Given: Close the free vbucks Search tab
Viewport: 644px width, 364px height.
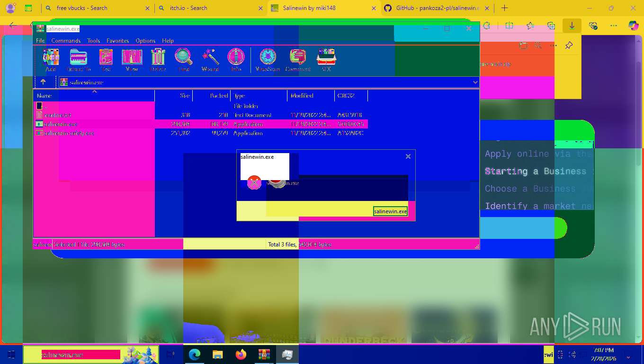Looking at the screenshot, I should tap(147, 8).
